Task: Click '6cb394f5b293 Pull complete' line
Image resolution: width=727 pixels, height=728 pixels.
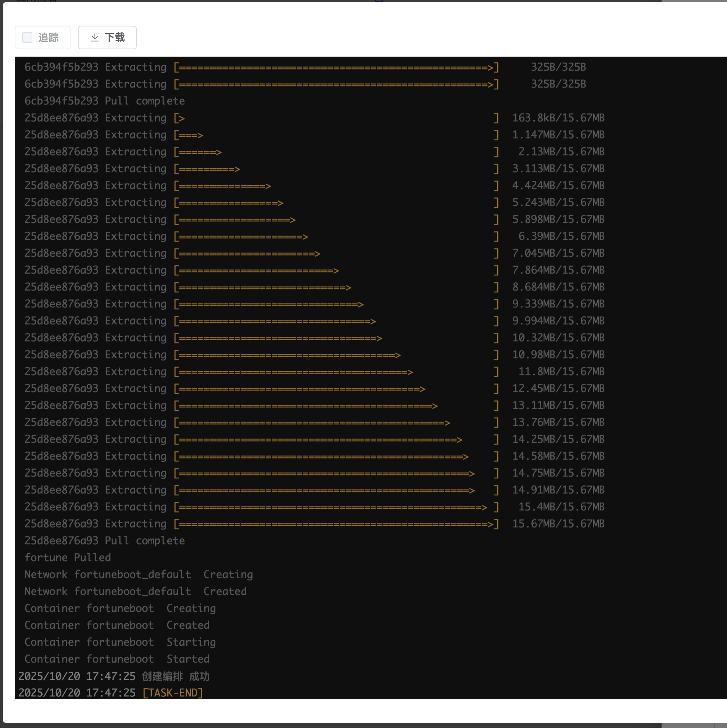Action: [104, 101]
